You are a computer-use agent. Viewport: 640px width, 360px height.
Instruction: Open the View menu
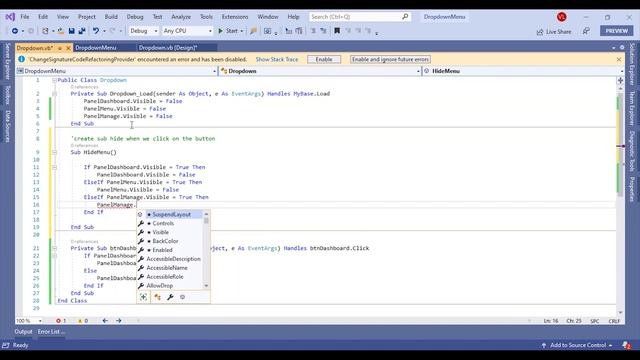(62, 17)
